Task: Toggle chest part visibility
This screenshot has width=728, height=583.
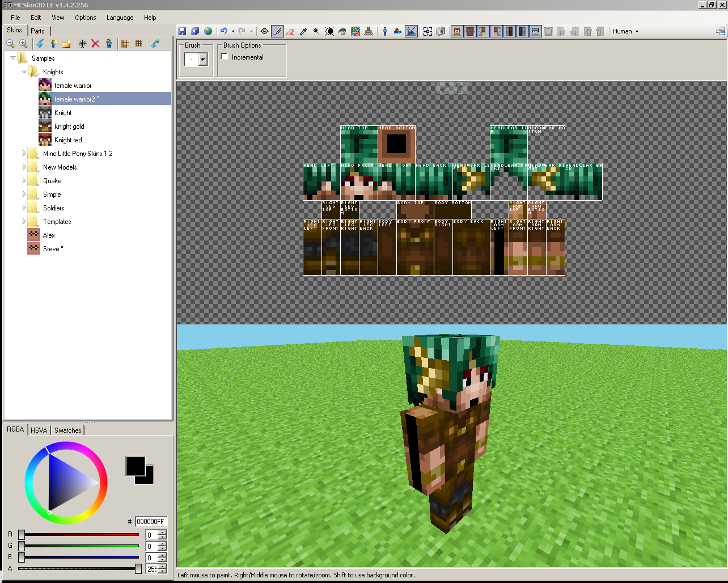Action: 470,32
